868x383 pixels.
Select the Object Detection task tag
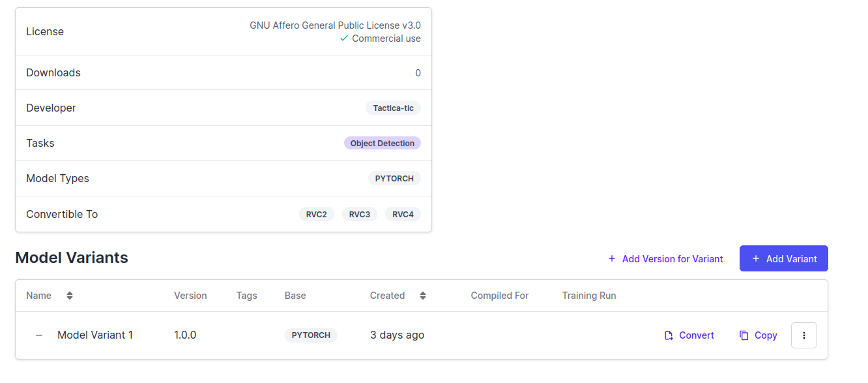(382, 143)
